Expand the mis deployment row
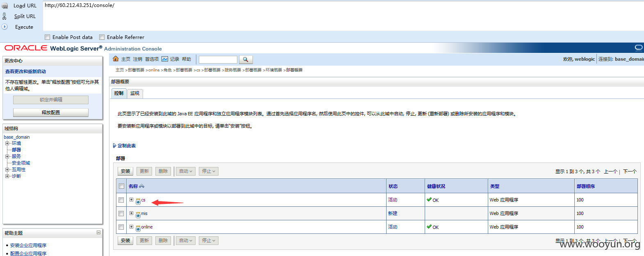Image resolution: width=644 pixels, height=256 pixels. coord(131,213)
